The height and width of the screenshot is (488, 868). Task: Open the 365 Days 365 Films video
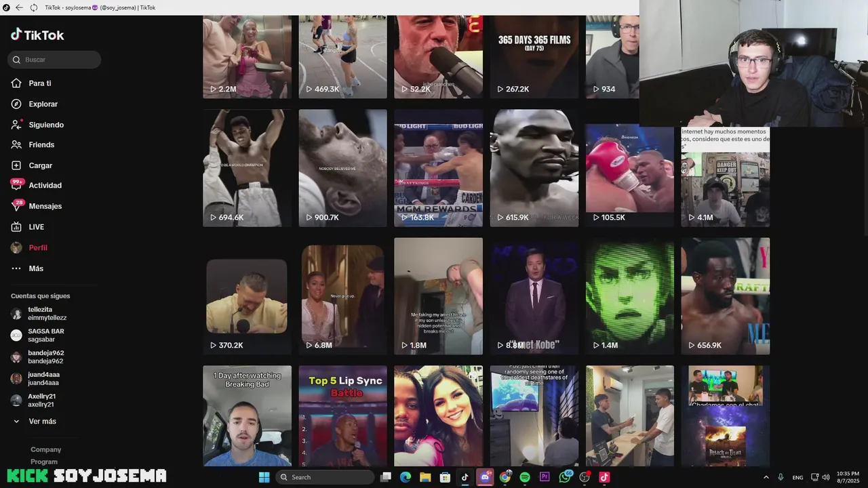coord(534,57)
